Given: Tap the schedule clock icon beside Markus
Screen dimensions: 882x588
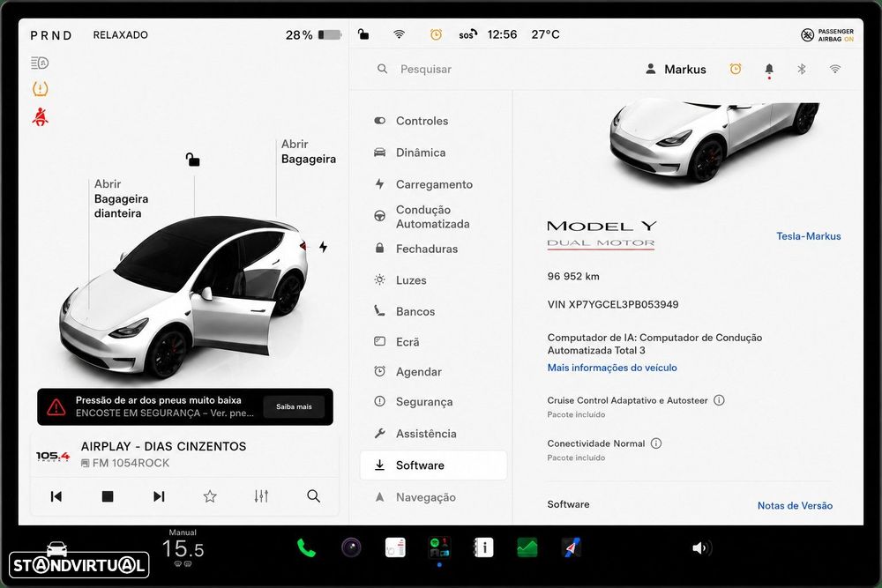Looking at the screenshot, I should point(736,69).
